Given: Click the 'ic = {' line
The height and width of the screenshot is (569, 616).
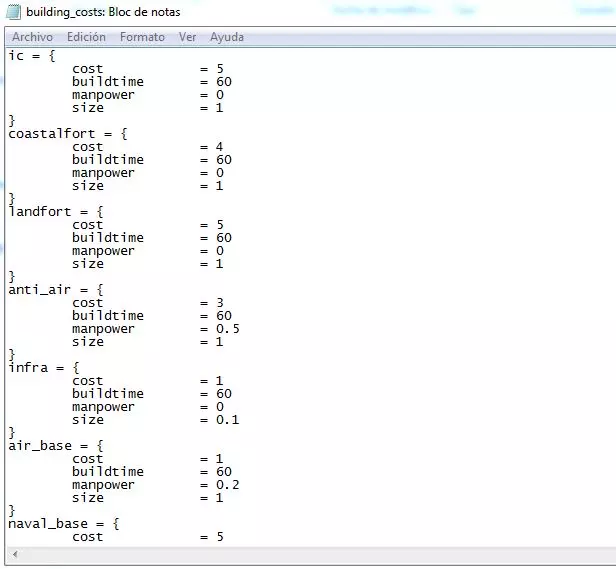Looking at the screenshot, I should coord(32,56).
